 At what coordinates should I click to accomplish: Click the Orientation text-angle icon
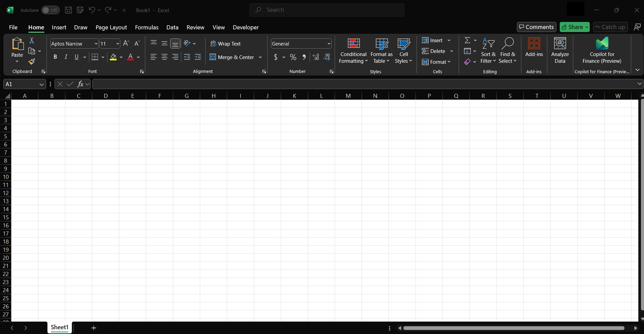pyautogui.click(x=187, y=43)
